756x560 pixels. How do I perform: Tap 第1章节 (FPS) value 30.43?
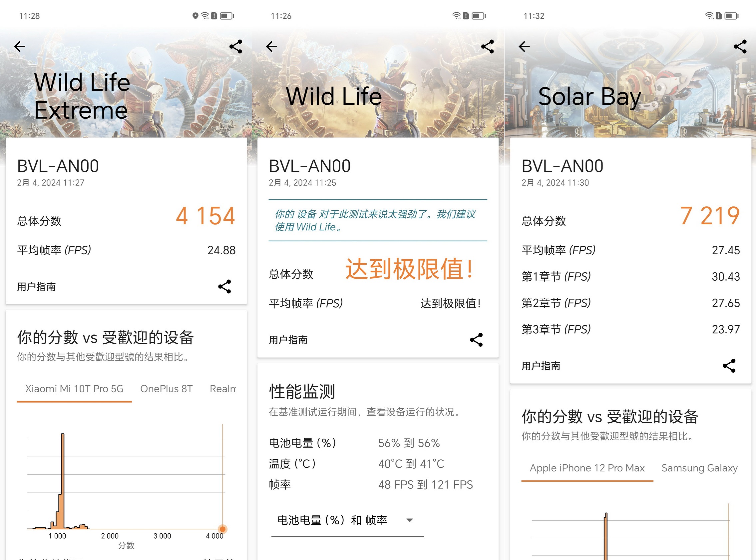[726, 277]
